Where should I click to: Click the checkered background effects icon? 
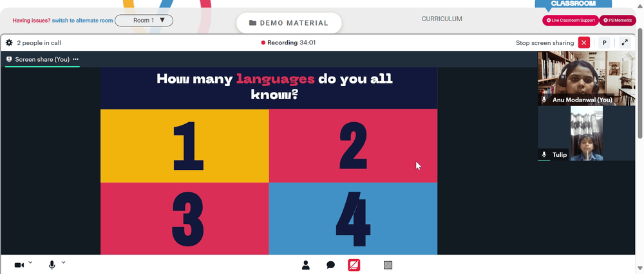point(388,265)
